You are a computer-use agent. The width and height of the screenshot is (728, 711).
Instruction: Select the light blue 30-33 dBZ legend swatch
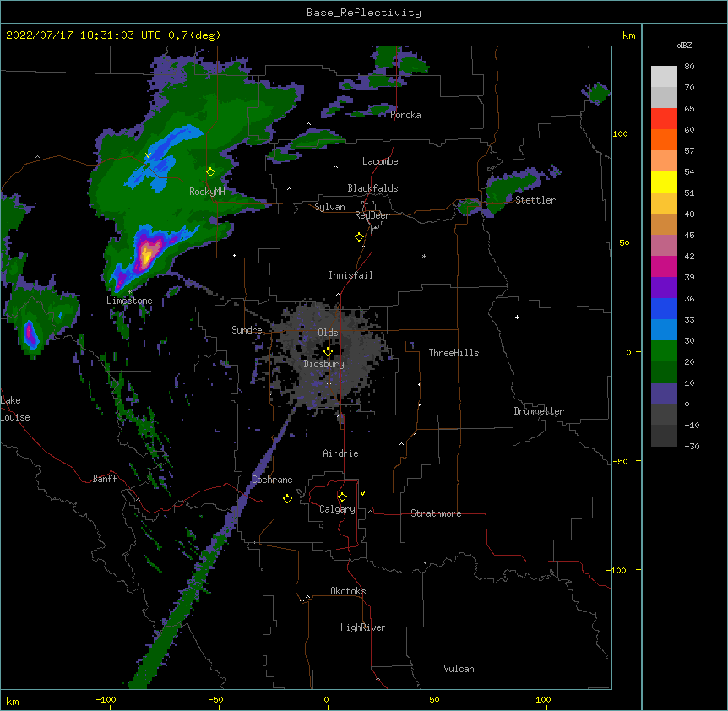coord(664,330)
